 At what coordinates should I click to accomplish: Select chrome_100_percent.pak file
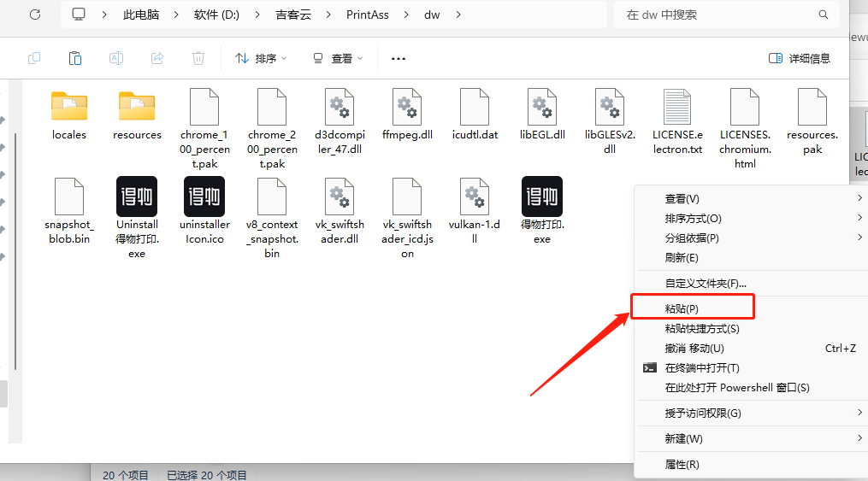coord(204,129)
